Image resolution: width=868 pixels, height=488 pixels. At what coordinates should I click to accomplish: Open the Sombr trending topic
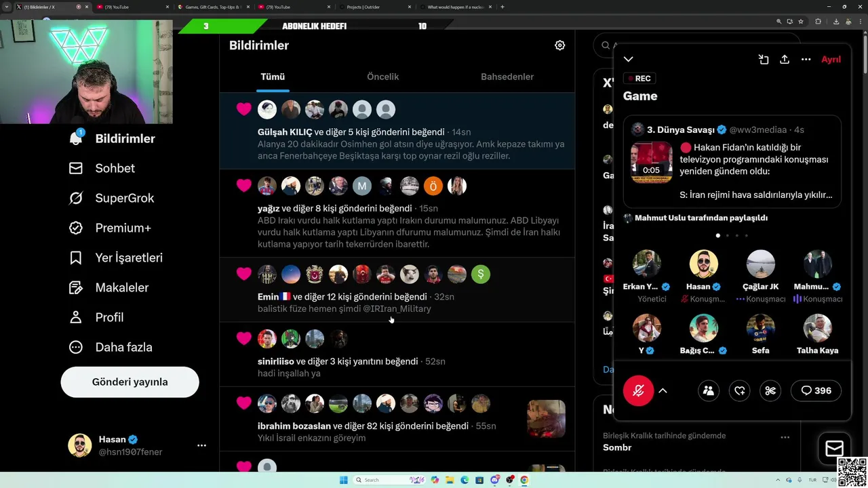(x=617, y=447)
